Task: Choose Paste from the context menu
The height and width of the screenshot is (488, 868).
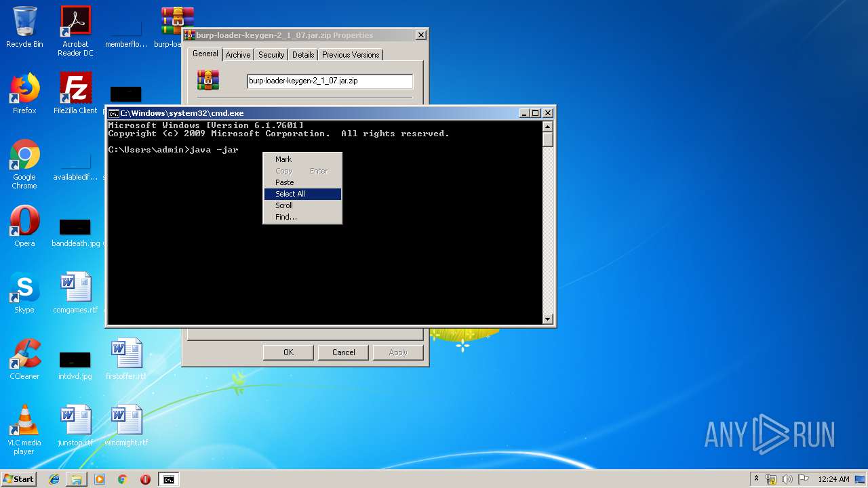Action: [302, 182]
